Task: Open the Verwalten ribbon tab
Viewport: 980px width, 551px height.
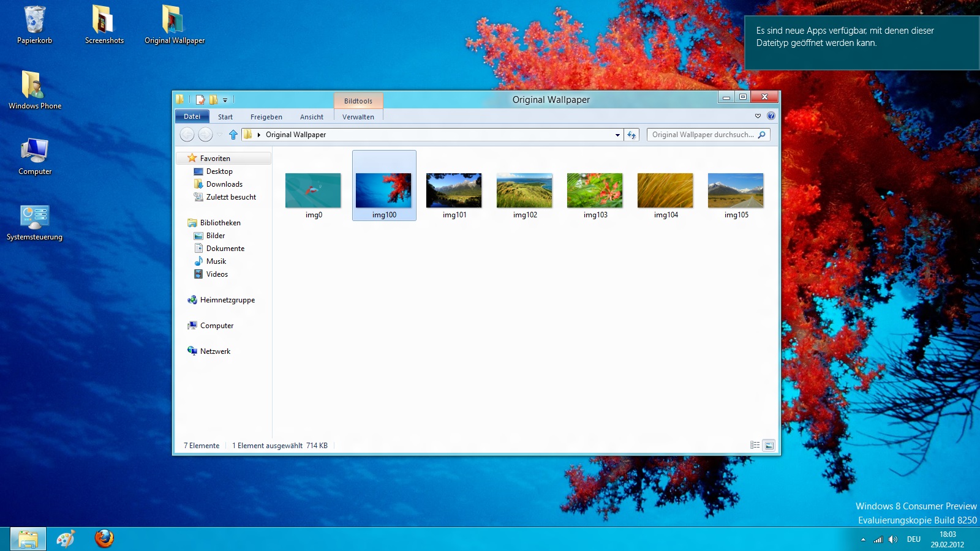Action: coord(358,117)
